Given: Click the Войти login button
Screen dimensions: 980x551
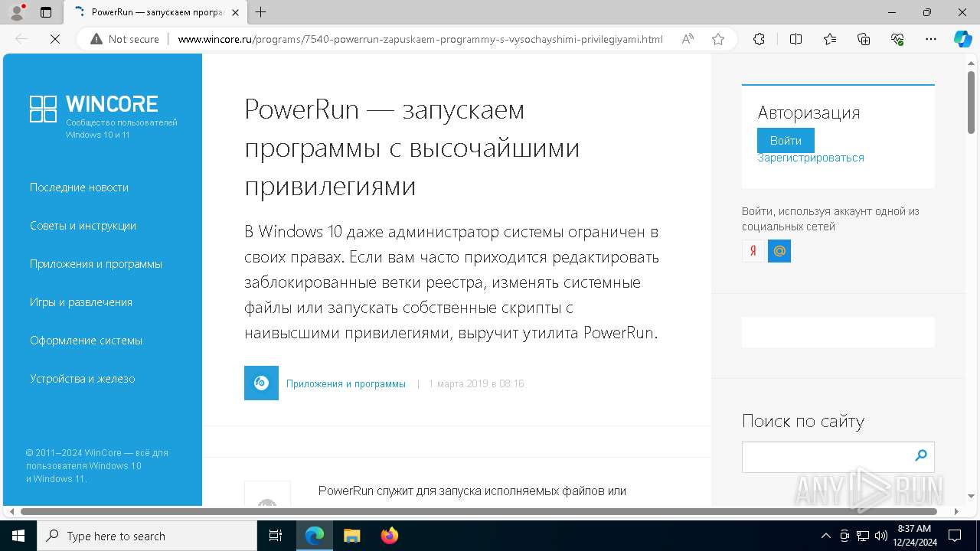Looking at the screenshot, I should (786, 141).
